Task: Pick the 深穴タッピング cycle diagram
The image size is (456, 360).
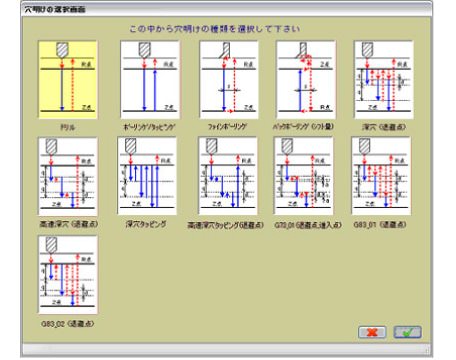Action: point(147,176)
